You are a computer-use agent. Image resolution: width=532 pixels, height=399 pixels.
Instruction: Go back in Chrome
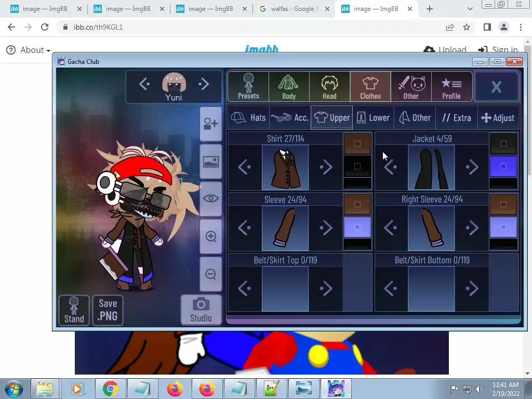click(11, 27)
